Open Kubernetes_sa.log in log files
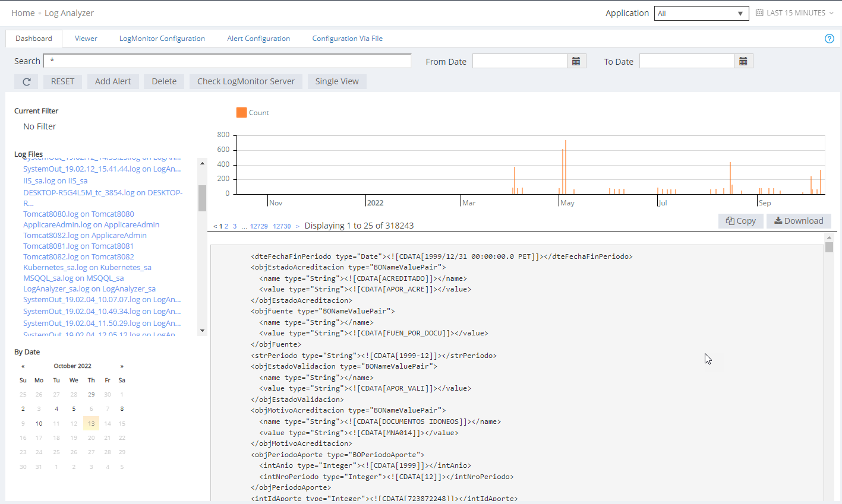This screenshot has width=842, height=504. 87,268
